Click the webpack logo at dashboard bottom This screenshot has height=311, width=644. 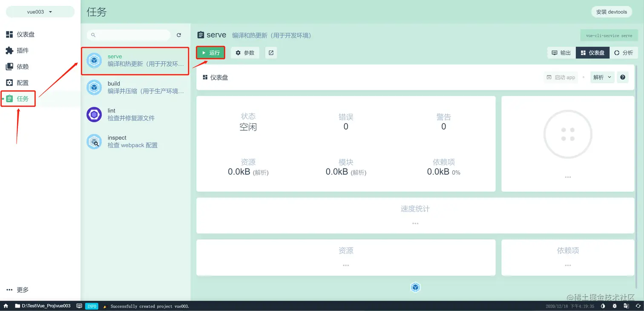(416, 288)
